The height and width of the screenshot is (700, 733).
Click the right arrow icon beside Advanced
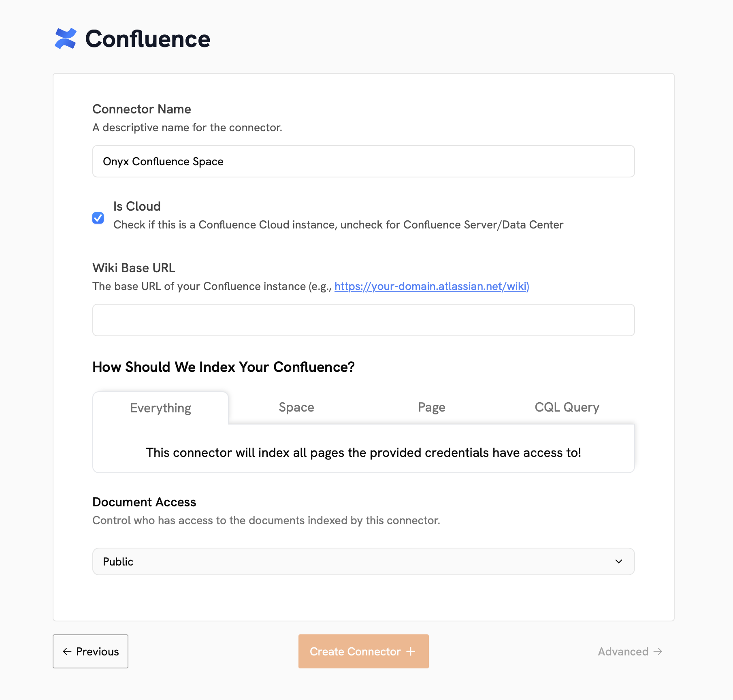click(658, 651)
